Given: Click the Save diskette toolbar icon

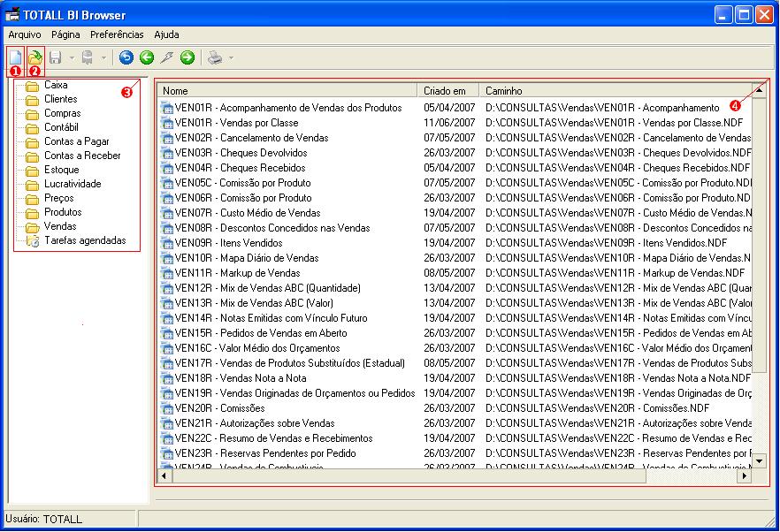Looking at the screenshot, I should (55, 57).
